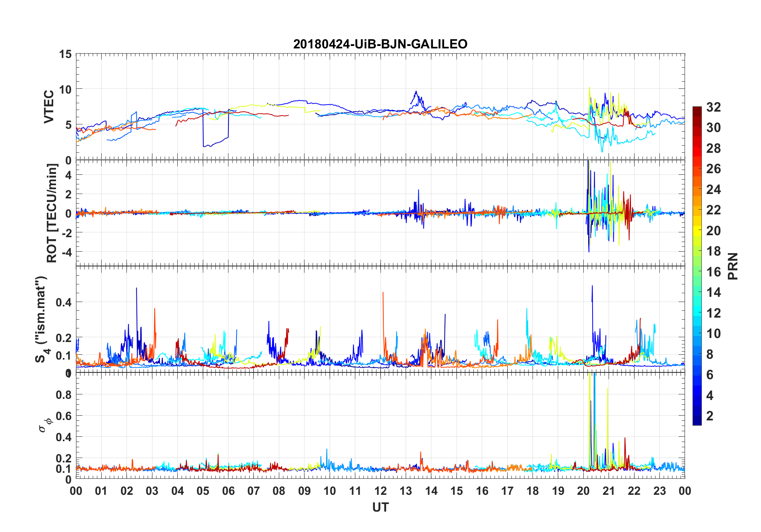761x532 pixels.
Task: Select UT axis hour label 12
Action: point(380,491)
